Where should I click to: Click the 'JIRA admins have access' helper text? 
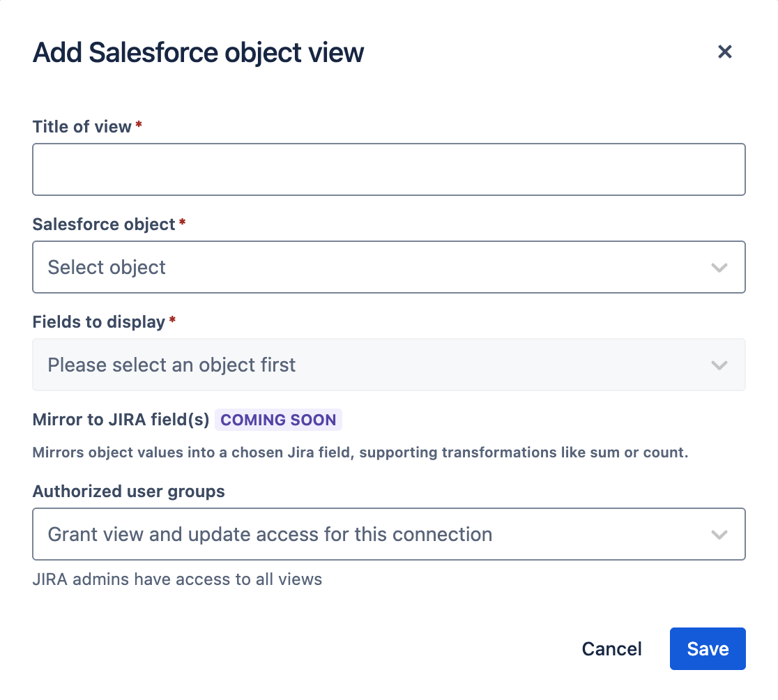[177, 579]
